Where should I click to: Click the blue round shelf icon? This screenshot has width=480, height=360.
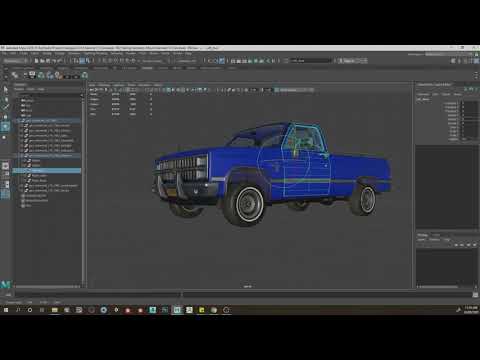coord(50,75)
